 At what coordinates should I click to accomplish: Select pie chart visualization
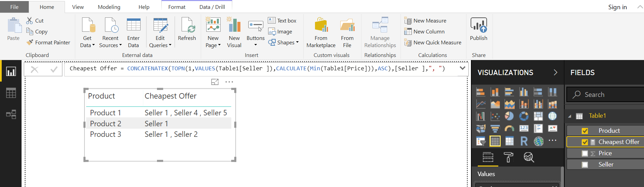(509, 116)
